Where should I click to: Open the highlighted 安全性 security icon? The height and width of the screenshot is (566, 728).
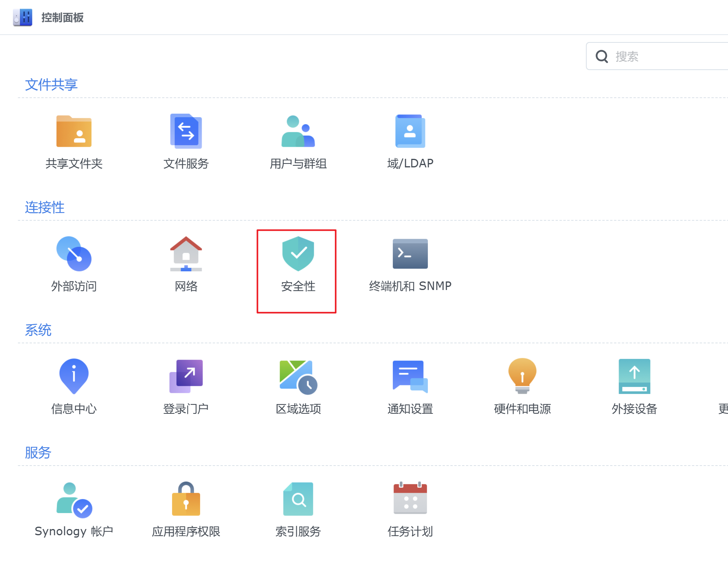[298, 254]
